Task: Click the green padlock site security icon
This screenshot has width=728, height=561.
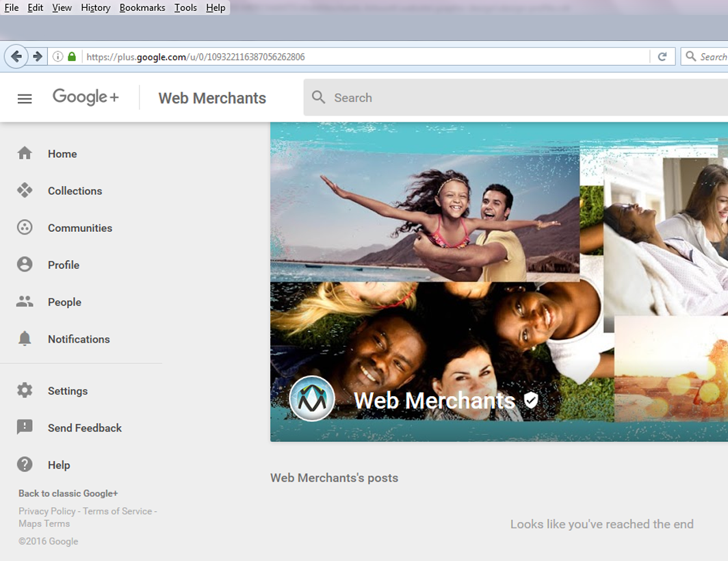Action: pyautogui.click(x=72, y=57)
